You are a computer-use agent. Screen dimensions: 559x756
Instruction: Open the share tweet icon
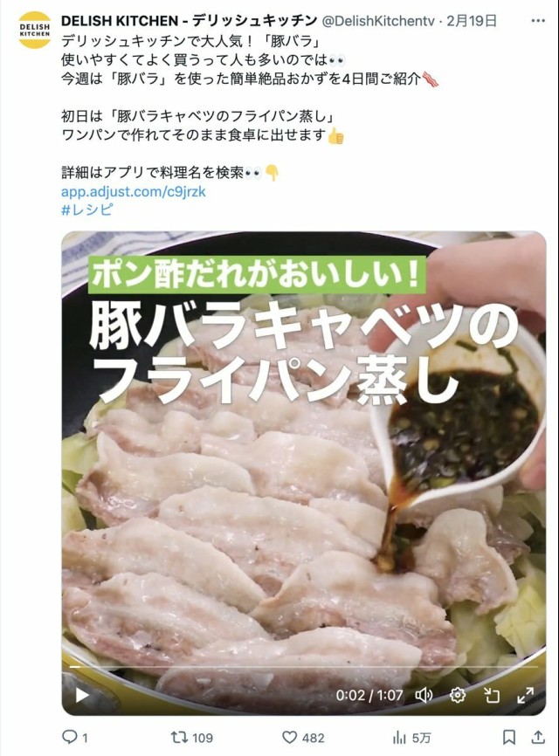pos(538,737)
